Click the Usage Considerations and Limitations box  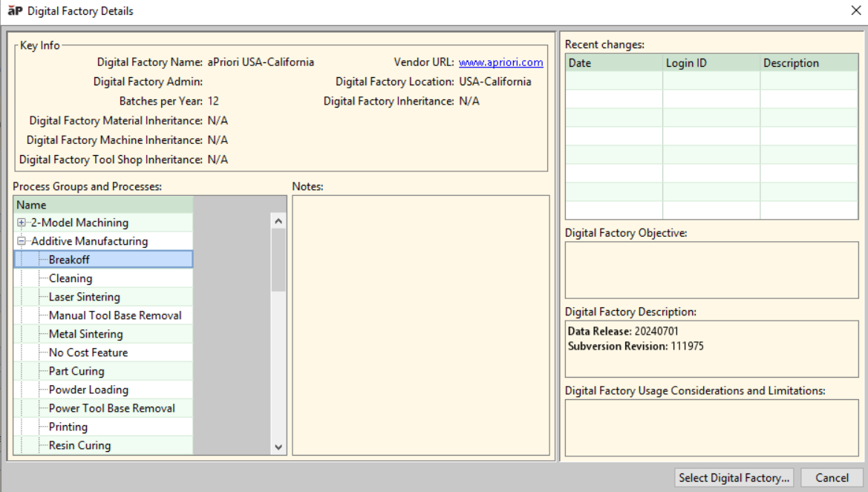point(712,427)
